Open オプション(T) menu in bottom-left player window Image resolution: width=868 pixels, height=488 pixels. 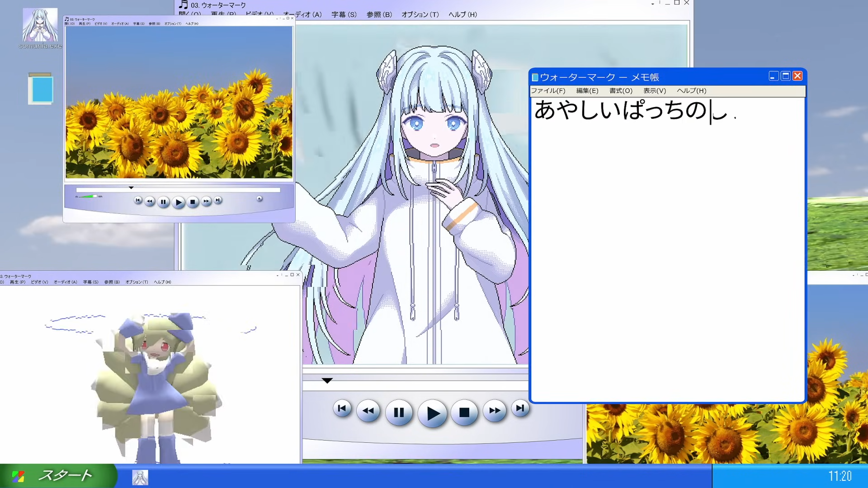point(137,282)
